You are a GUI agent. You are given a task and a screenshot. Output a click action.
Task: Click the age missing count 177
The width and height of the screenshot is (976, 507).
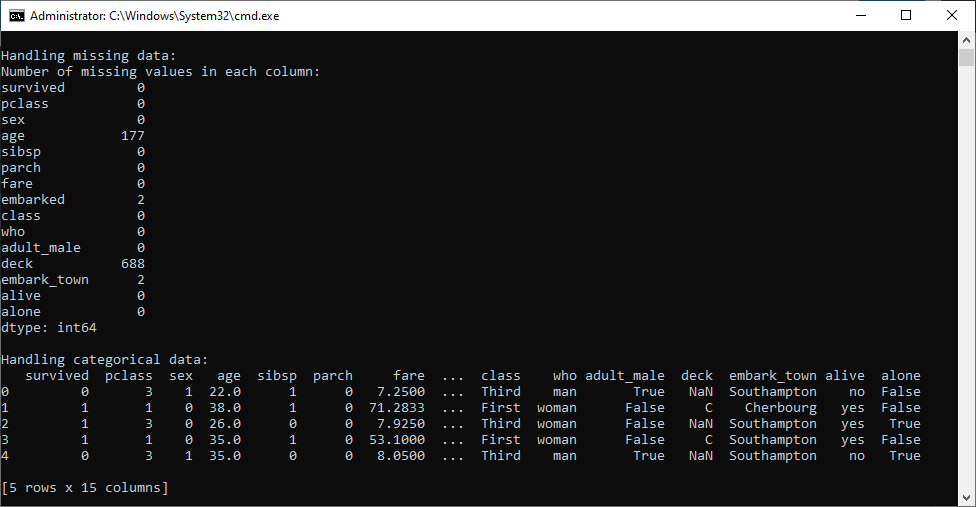[x=133, y=136]
